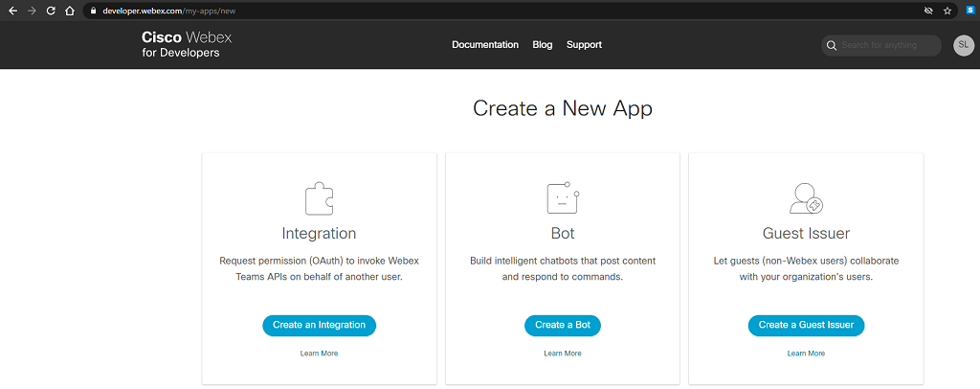Click the Bot robot face icon
The height and width of the screenshot is (389, 980).
pyautogui.click(x=563, y=198)
